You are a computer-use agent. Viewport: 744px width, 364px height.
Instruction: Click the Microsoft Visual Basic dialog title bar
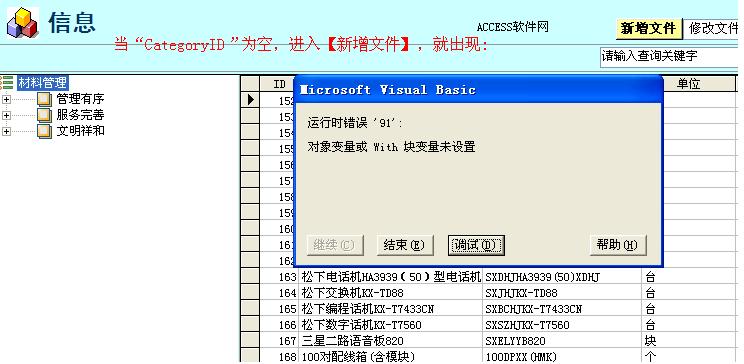[478, 90]
